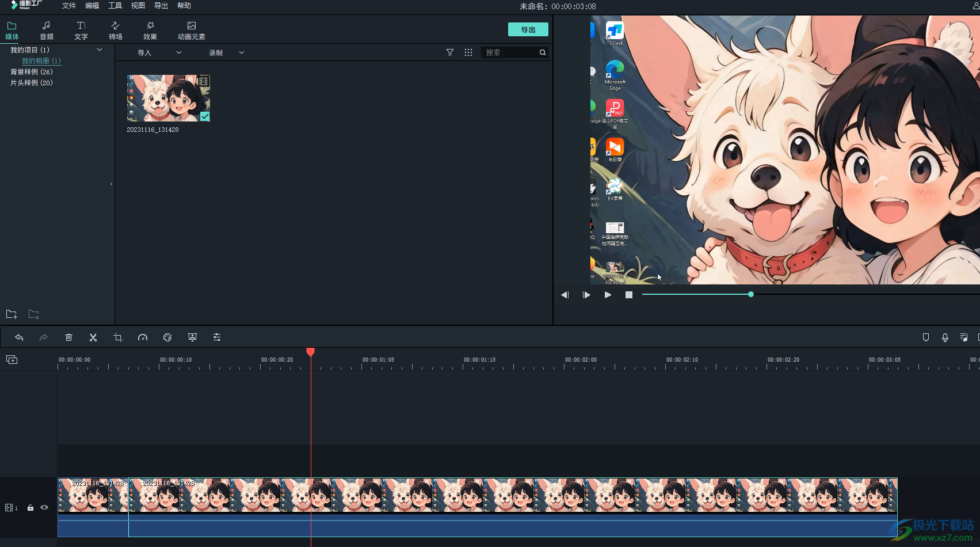This screenshot has height=547, width=980.
Task: Toggle track 1 visibility eye icon
Action: coord(44,507)
